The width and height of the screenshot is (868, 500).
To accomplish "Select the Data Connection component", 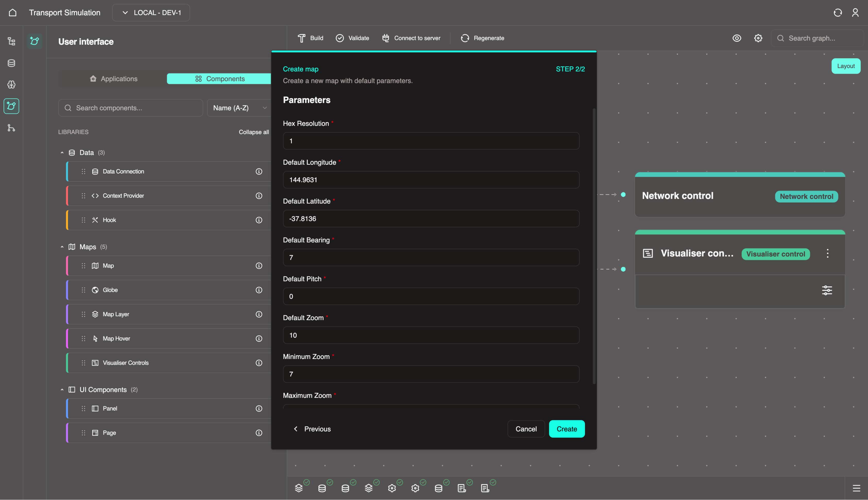I will click(x=168, y=171).
